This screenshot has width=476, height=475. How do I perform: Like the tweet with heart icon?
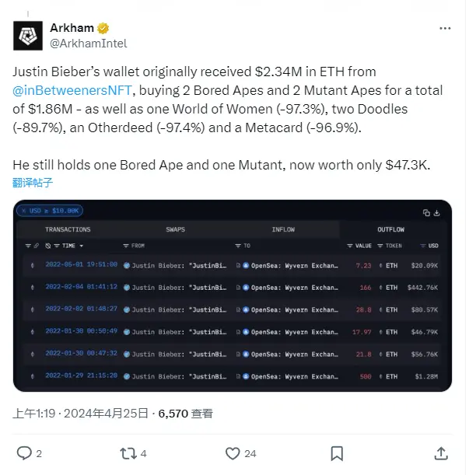[232, 452]
